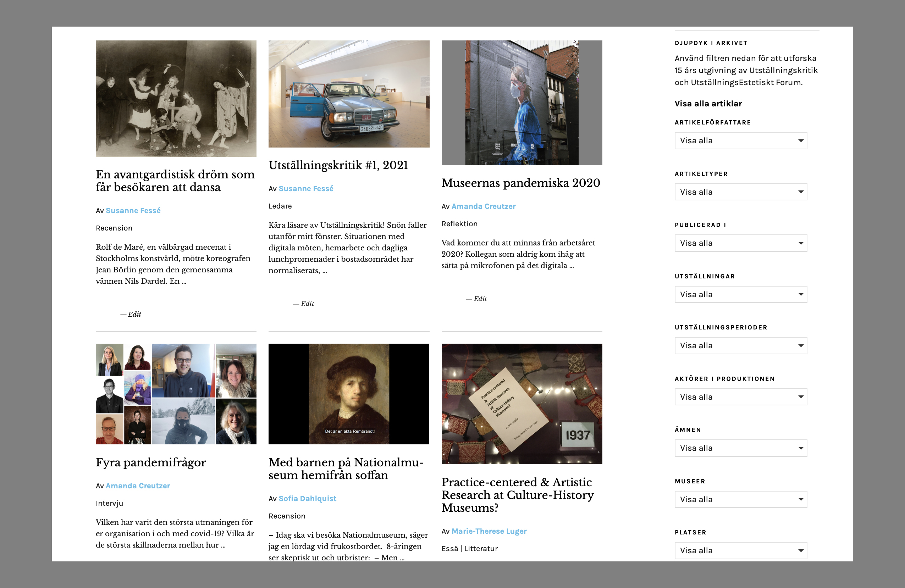Open the vintage dancers photograph thumbnail
Viewport: 905px width, 588px height.
tap(176, 99)
